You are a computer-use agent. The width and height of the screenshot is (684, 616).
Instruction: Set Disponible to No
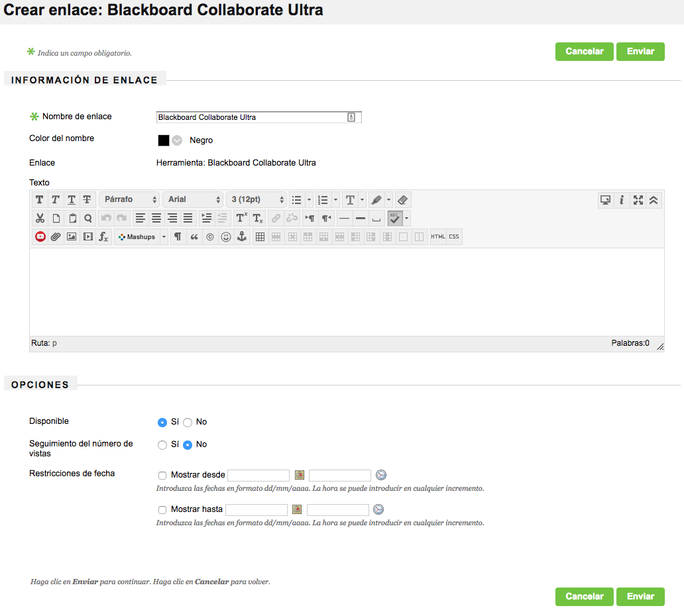188,422
